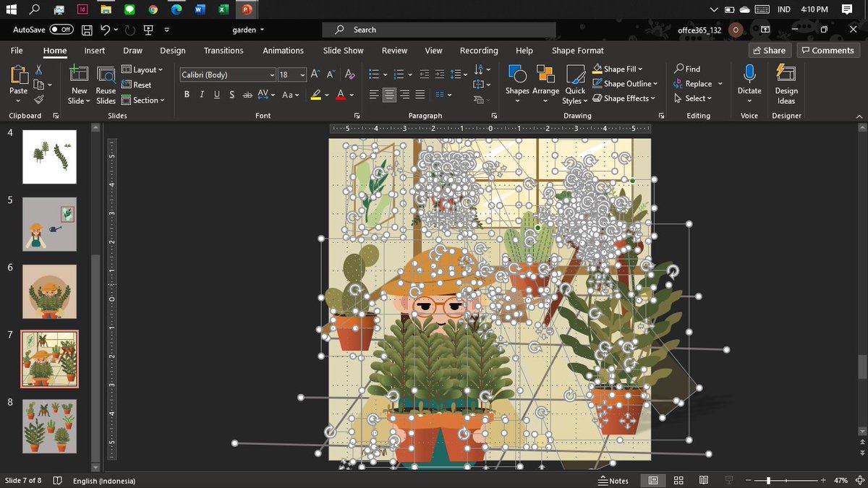Toggle Italic text formatting
The width and height of the screenshot is (868, 488).
[202, 95]
